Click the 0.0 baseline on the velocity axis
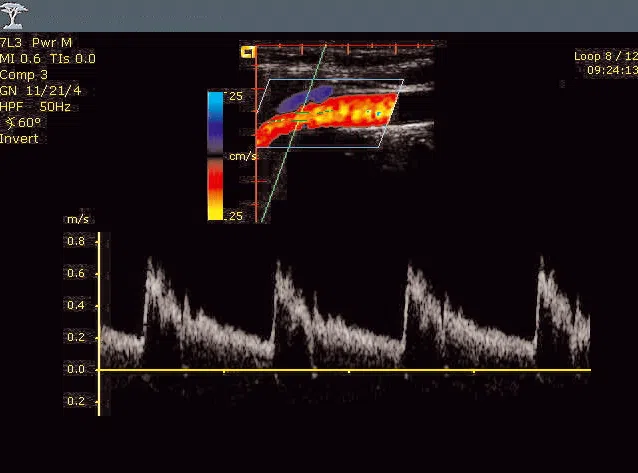The image size is (638, 473). pos(77,369)
